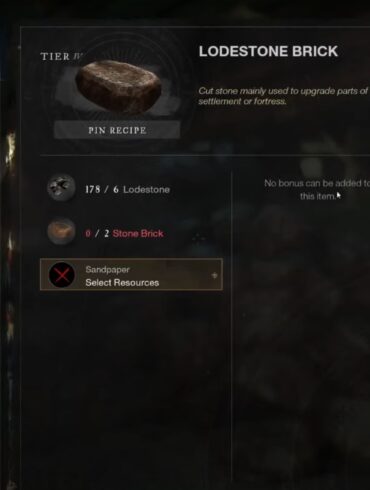Click the red X Sandpaper slot icon

click(62, 275)
